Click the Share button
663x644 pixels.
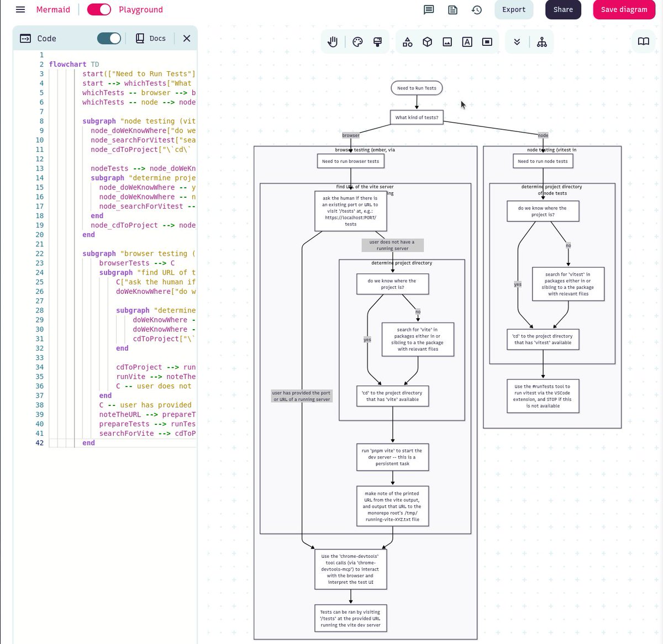563,9
